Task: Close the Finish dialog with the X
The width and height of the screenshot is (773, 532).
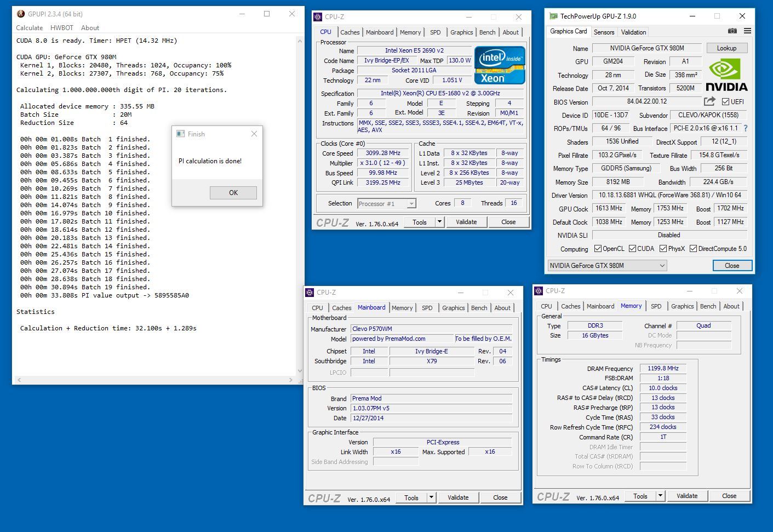Action: tap(254, 134)
